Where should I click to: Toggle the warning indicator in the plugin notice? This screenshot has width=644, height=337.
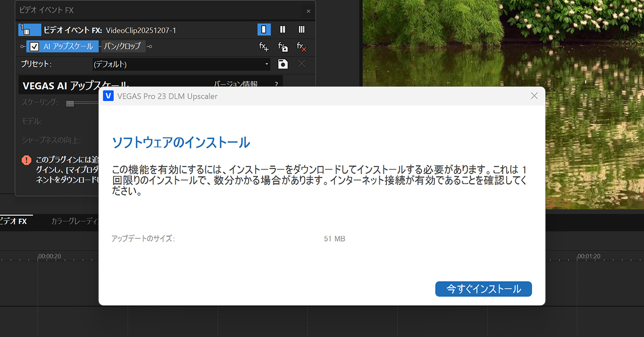coord(26,160)
